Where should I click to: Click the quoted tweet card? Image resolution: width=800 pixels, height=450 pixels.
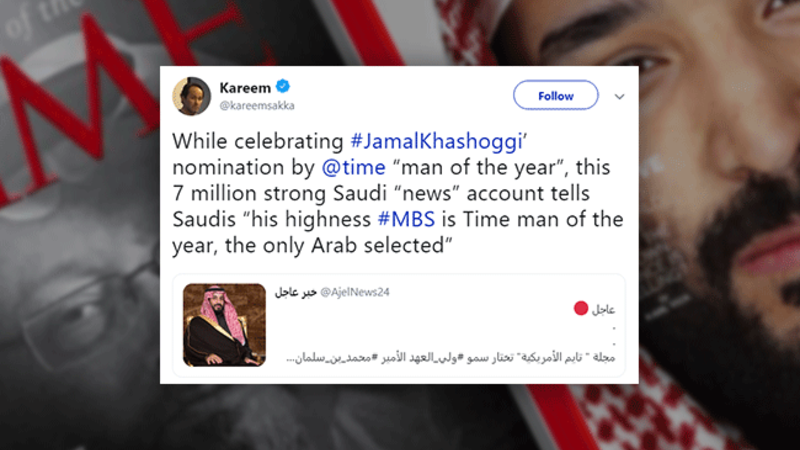tap(399, 325)
